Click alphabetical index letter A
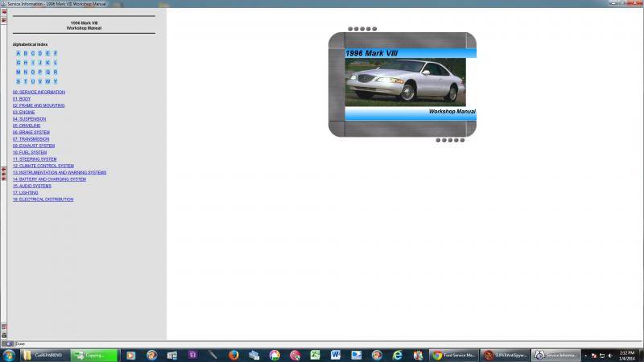The image size is (644, 362). coord(19,53)
